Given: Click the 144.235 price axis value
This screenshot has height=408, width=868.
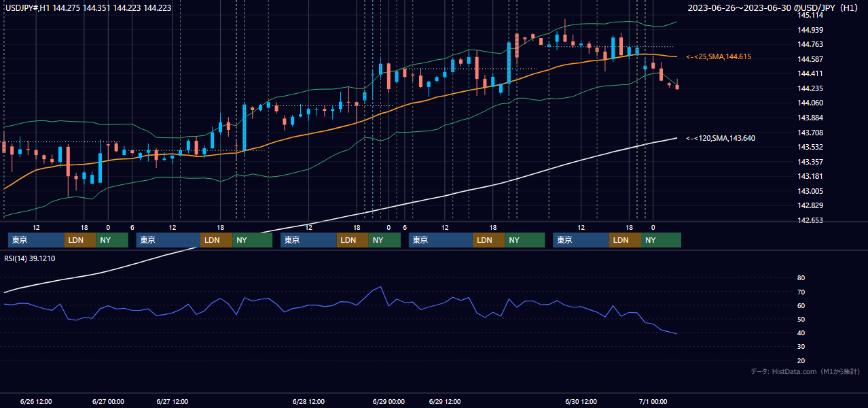Looking at the screenshot, I should tap(810, 88).
